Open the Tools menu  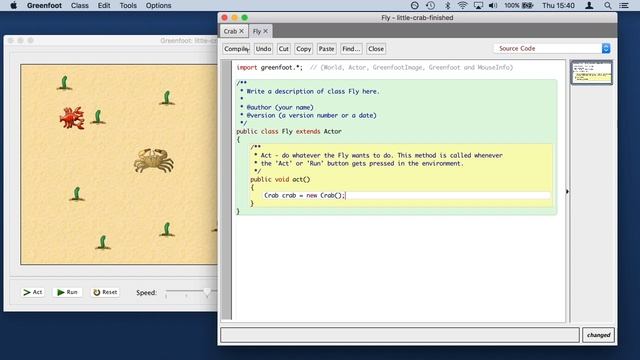pyautogui.click(x=128, y=5)
